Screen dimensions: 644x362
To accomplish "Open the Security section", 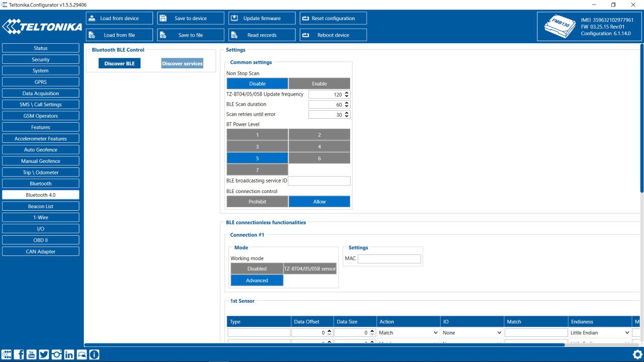I will click(x=41, y=59).
